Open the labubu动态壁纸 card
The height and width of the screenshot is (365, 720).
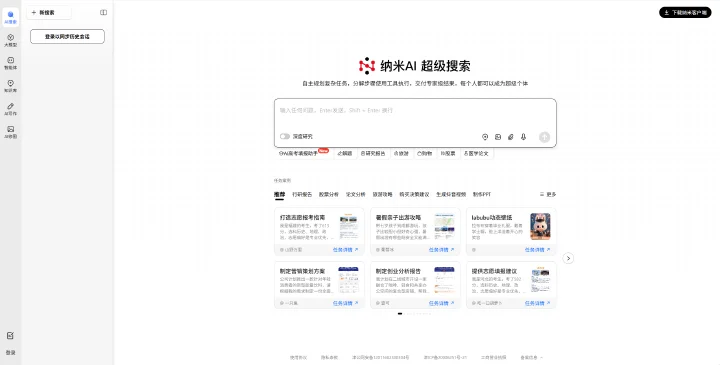coord(511,231)
